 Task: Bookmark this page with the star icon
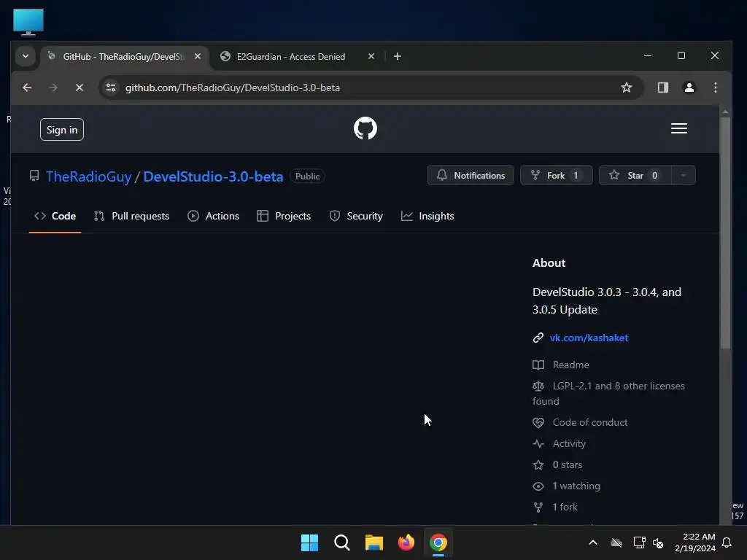click(627, 87)
